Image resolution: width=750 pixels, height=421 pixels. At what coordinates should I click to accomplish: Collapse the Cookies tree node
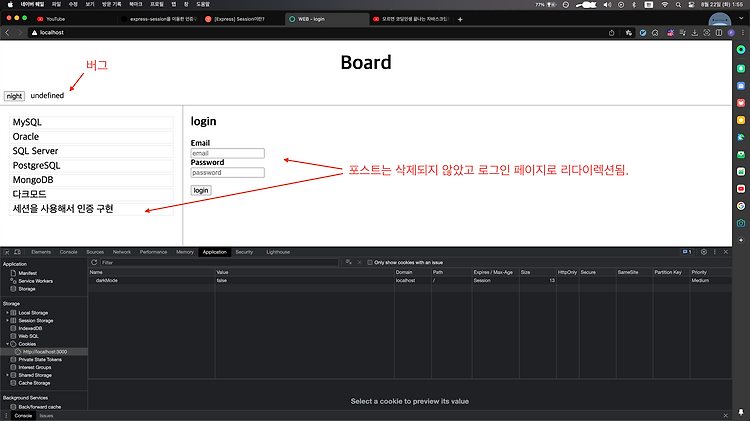tap(7, 344)
